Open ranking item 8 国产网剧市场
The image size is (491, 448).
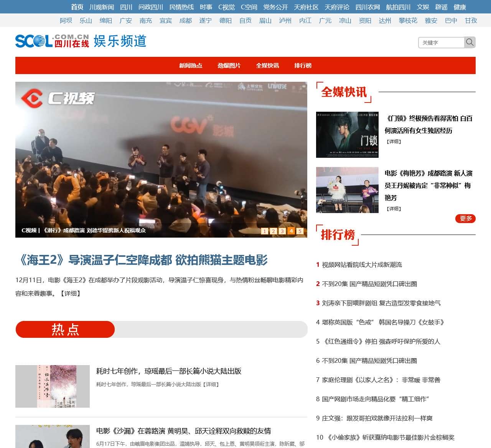[376, 399]
